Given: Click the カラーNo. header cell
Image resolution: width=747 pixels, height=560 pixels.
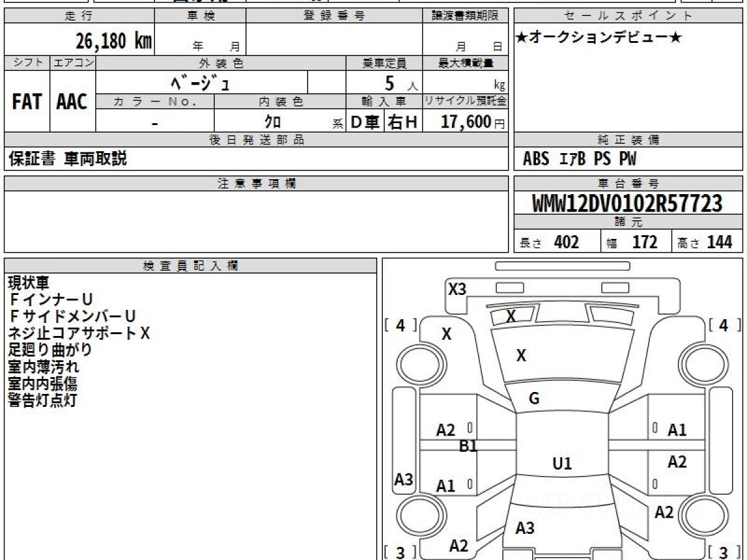Looking at the screenshot, I should pos(155,101).
